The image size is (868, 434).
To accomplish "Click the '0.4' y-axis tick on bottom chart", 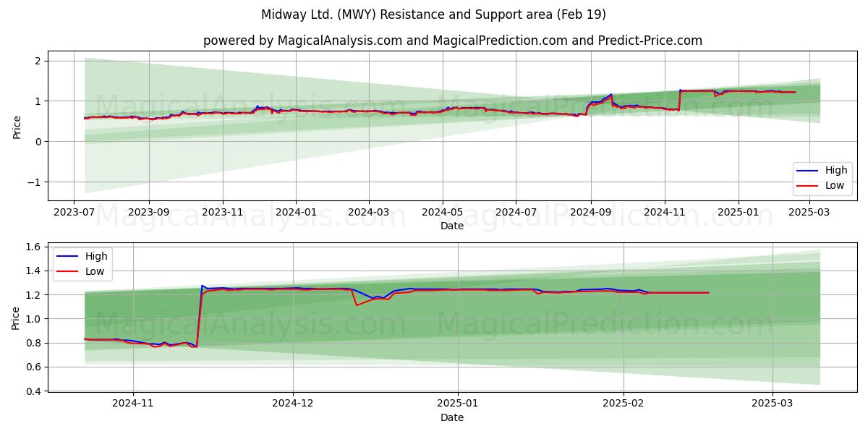I will click(x=35, y=391).
